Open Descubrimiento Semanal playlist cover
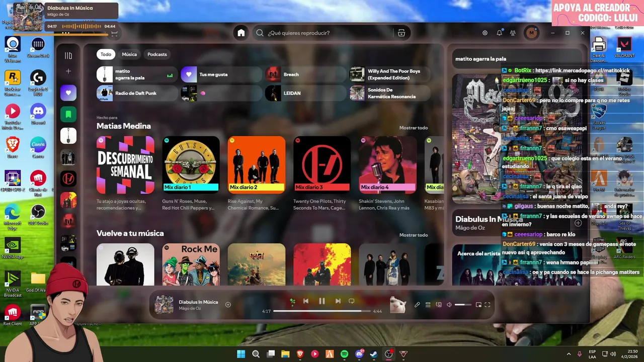This screenshot has height=362, width=644. pos(125,165)
